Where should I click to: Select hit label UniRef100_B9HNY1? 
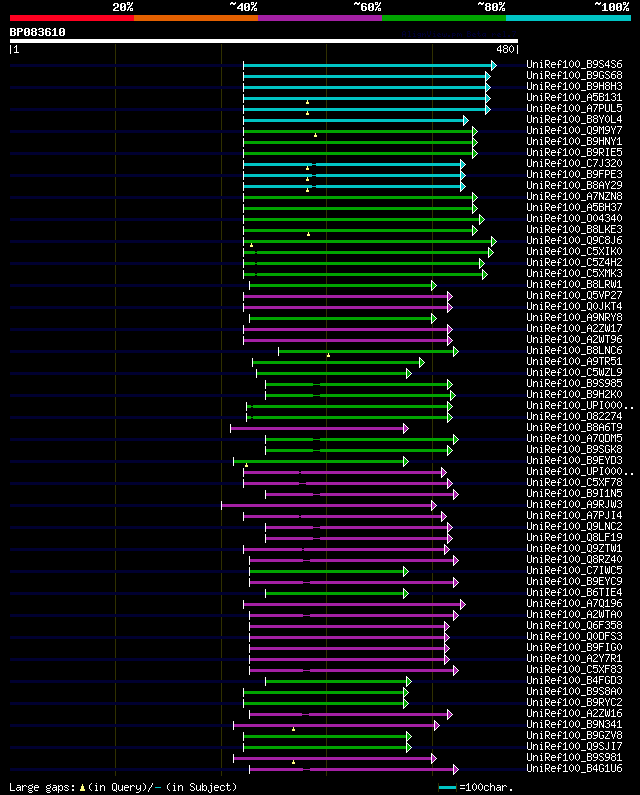[x=574, y=141]
